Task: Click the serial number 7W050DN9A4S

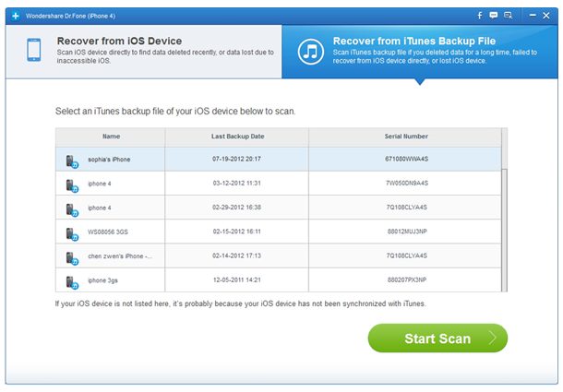Action: tap(407, 183)
